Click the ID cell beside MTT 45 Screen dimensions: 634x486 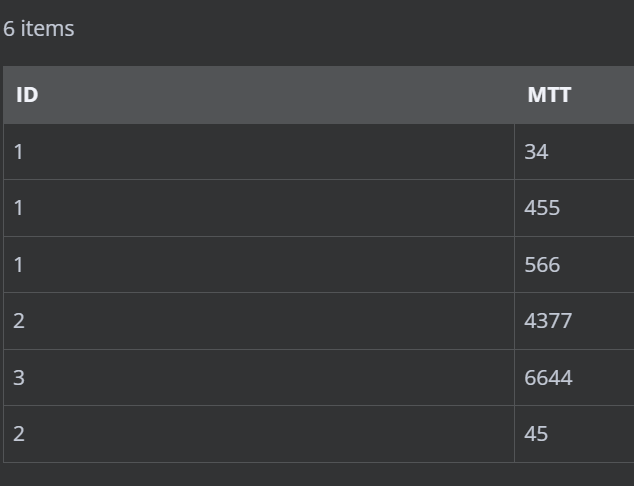259,434
